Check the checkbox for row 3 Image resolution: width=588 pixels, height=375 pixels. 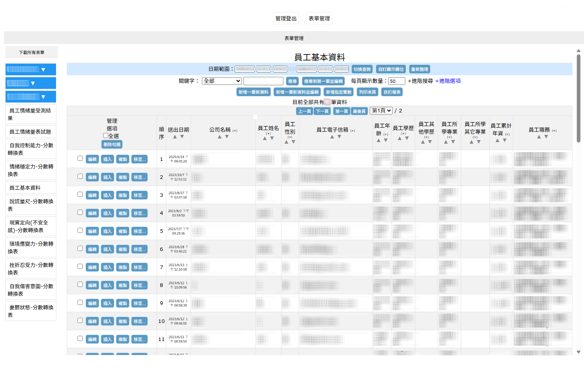point(80,195)
